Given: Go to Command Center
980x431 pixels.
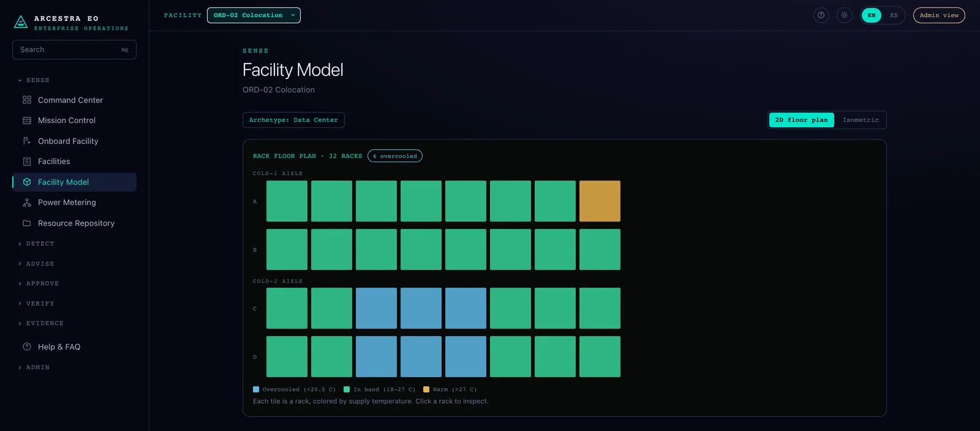Looking at the screenshot, I should (x=74, y=100).
